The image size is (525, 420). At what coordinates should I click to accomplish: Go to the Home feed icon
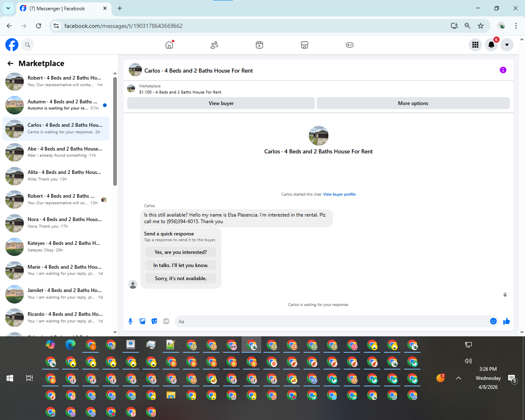169,45
